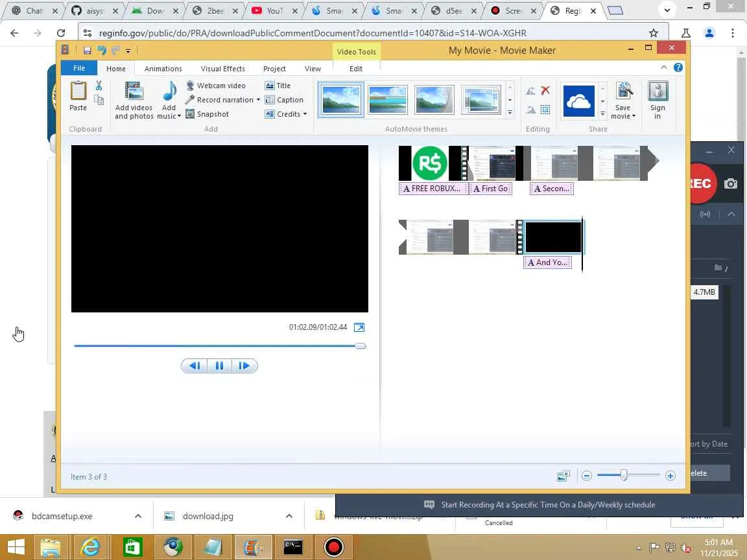Expand the AutoMovie themes gallery
Viewport: 747px width, 560px height.
click(510, 113)
